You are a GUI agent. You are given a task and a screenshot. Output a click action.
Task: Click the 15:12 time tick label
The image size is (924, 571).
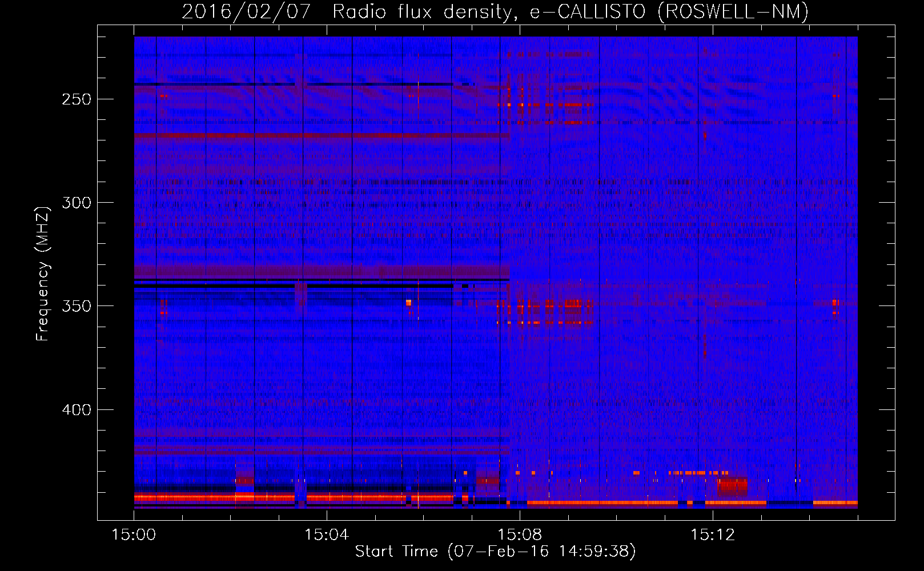(x=713, y=535)
